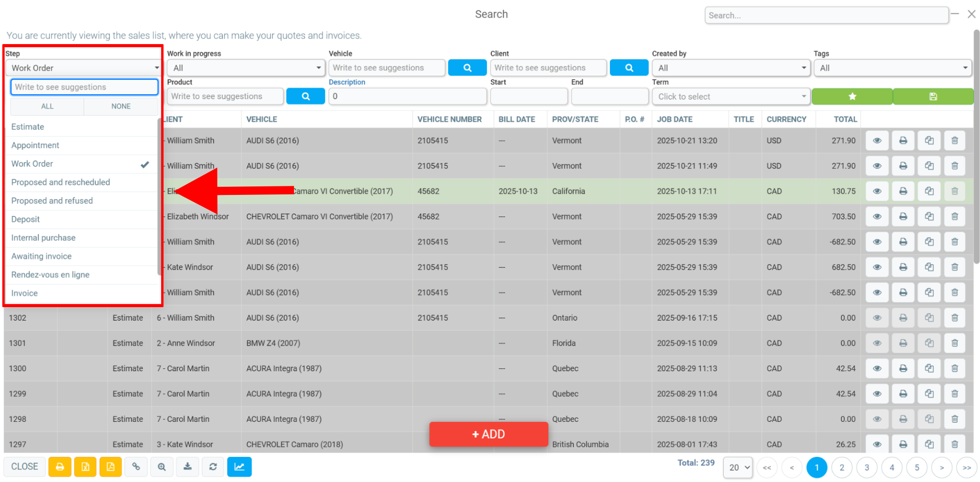This screenshot has height=482, width=980.
Task: Click the step suggestions search field
Action: [84, 87]
